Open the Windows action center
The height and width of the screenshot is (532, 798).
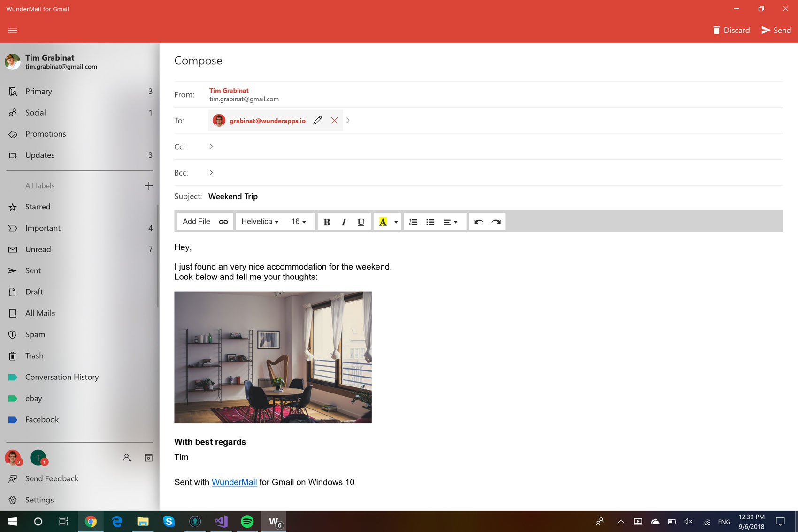pos(780,522)
